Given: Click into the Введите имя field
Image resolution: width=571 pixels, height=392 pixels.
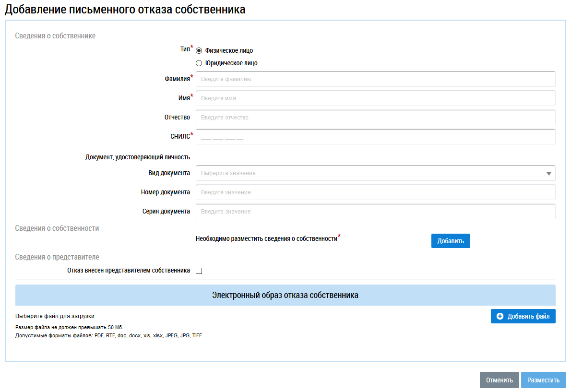Looking at the screenshot, I should point(375,98).
